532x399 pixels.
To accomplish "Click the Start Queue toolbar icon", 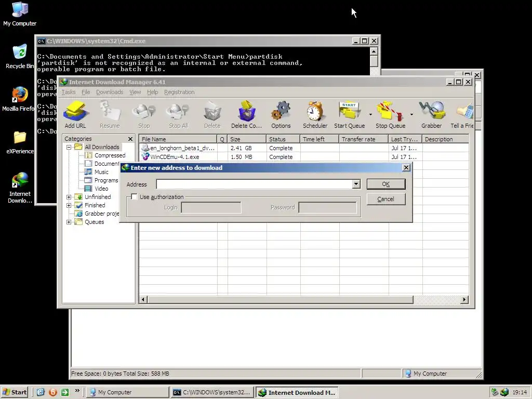I will [x=350, y=114].
